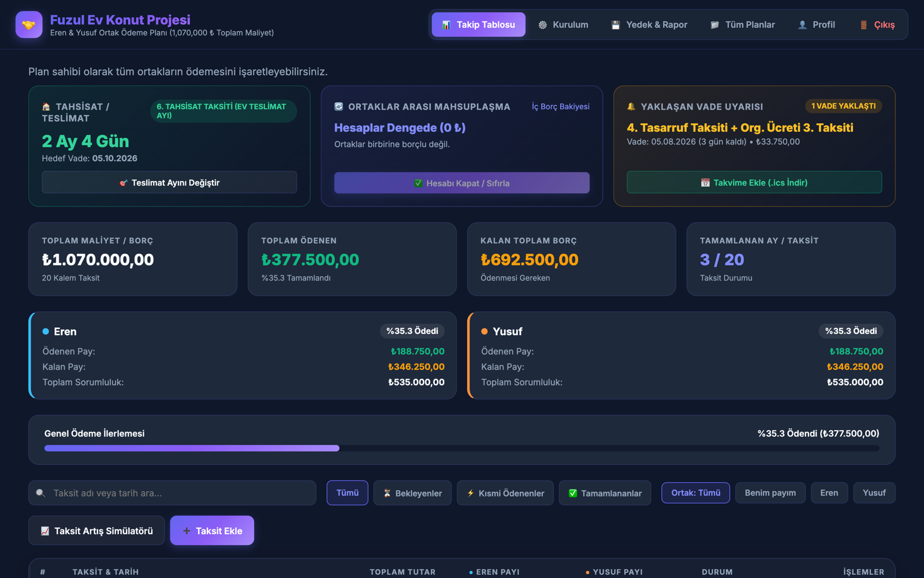
Task: Click the TAKSİT & TARİH column header
Action: pyautogui.click(x=106, y=572)
